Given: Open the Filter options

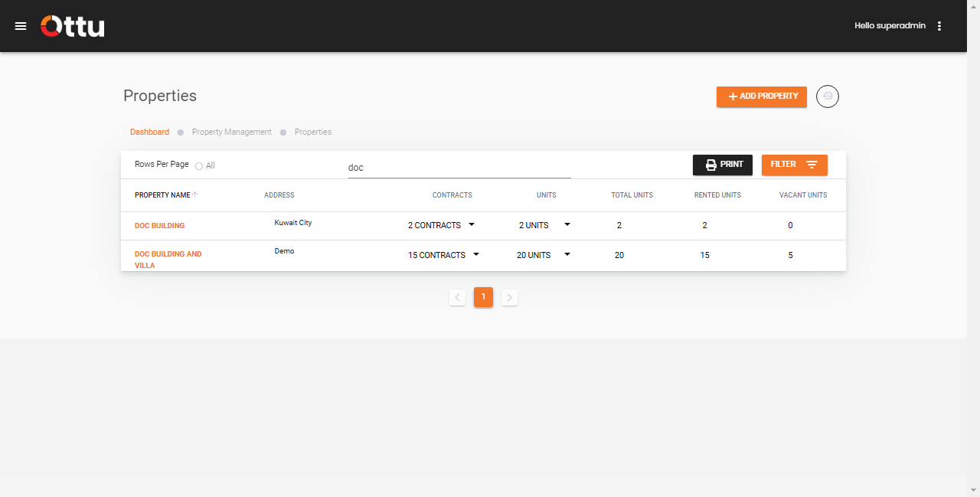Looking at the screenshot, I should pos(794,165).
